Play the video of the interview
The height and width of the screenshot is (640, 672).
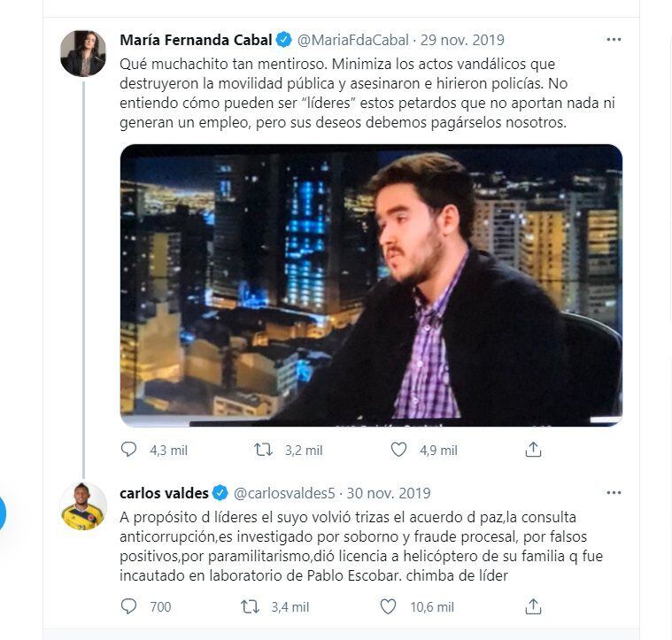371,285
